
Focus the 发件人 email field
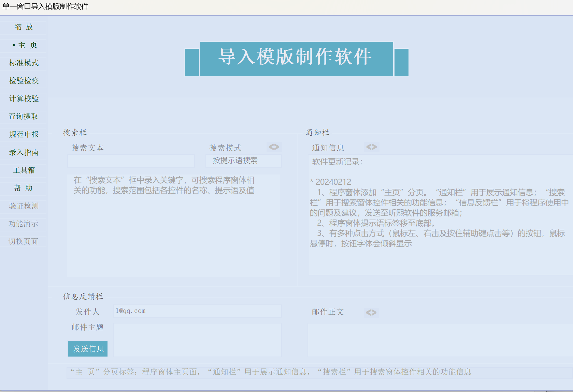(197, 311)
